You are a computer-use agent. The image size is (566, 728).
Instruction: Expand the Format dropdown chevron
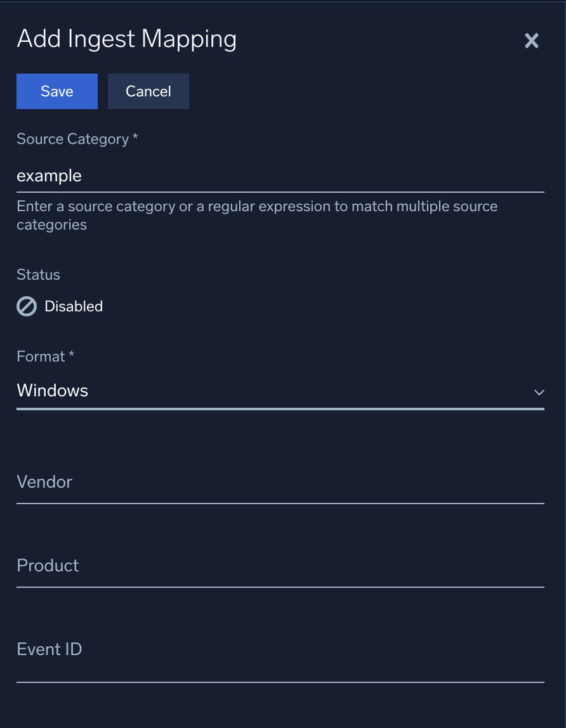(539, 393)
